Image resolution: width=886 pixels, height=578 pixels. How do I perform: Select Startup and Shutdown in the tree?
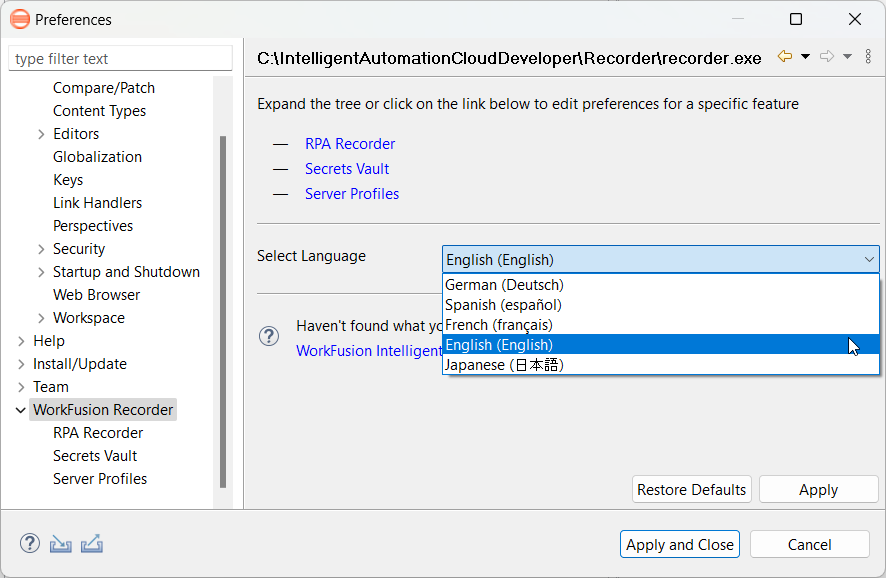click(126, 272)
